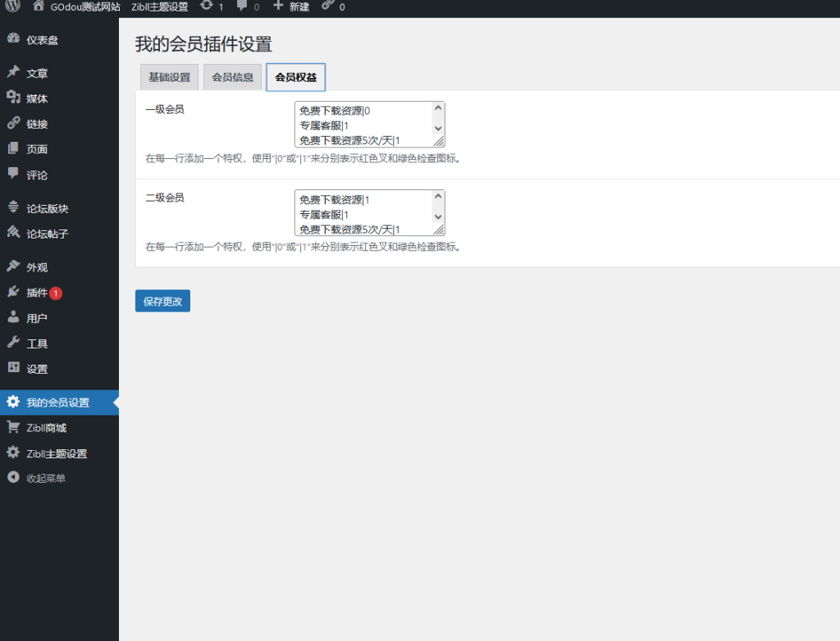The height and width of the screenshot is (641, 840).
Task: Click the 链接 chain-link sidebar icon
Action: point(12,124)
